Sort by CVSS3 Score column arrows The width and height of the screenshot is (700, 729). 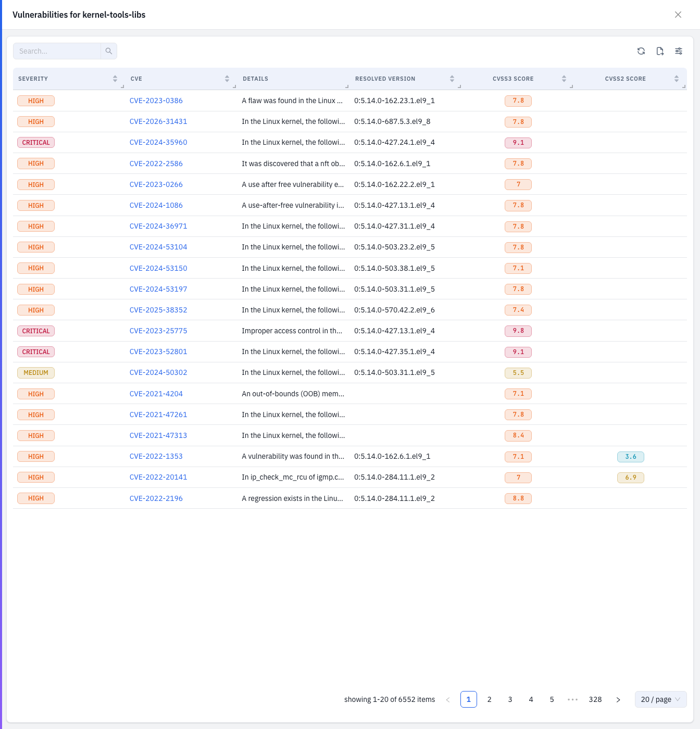[x=564, y=79]
